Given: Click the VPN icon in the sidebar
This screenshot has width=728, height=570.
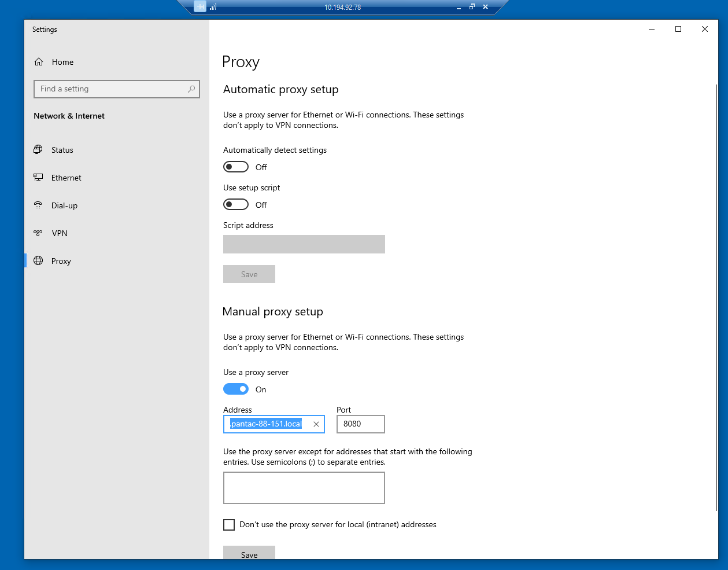Looking at the screenshot, I should (x=38, y=233).
